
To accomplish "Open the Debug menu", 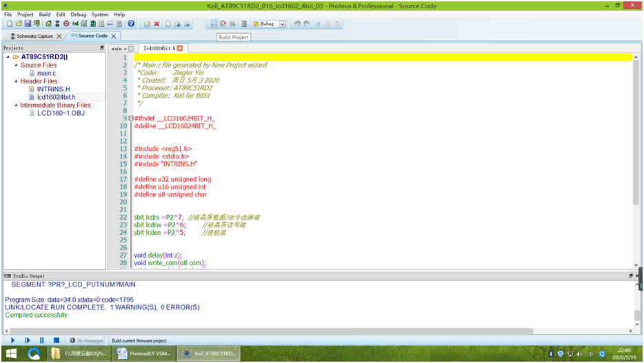I will [79, 14].
